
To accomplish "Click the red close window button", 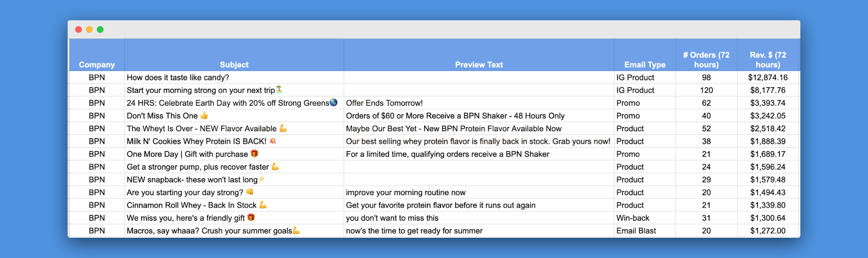I will pyautogui.click(x=79, y=29).
